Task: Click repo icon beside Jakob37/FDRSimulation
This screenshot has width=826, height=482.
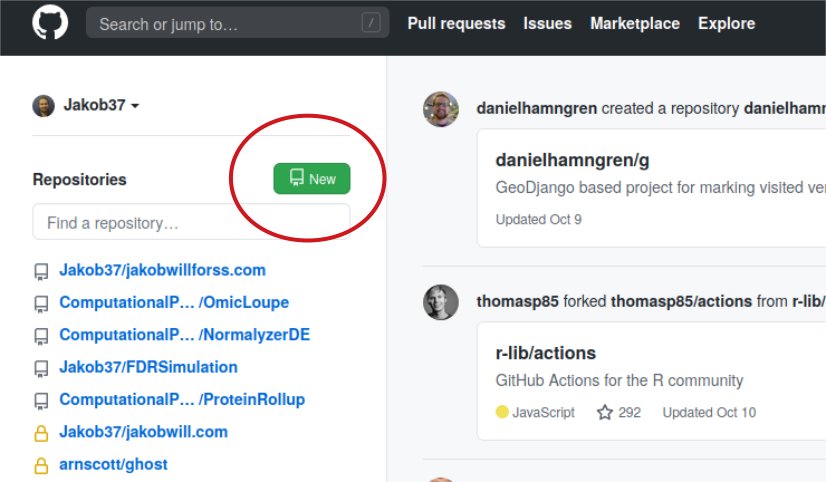Action: tap(41, 368)
